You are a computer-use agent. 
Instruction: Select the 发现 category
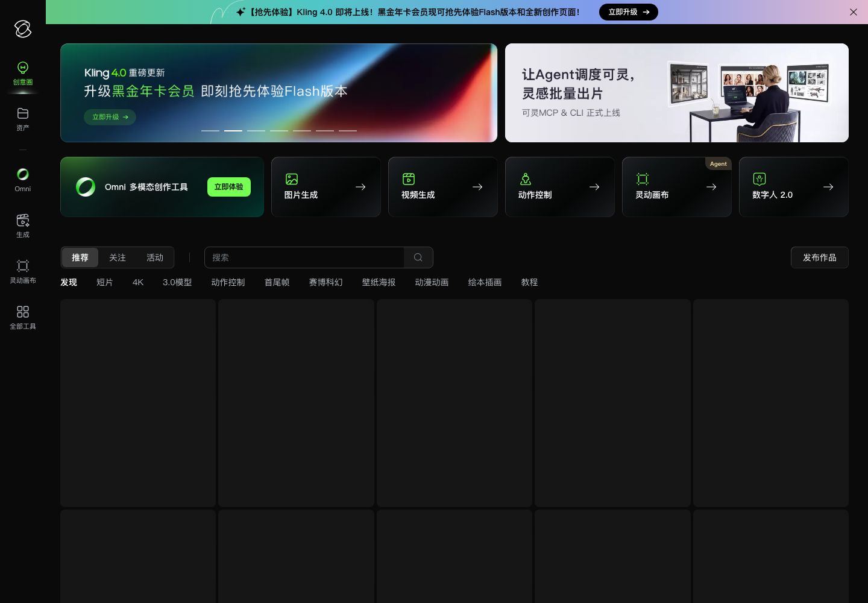coord(69,282)
